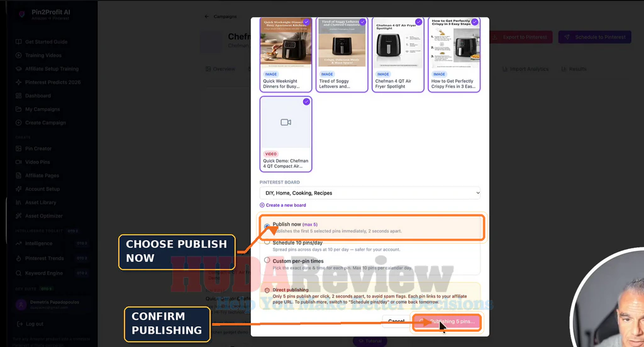Viewport: 644px width, 347px height.
Task: Click the Cancel button
Action: [396, 321]
